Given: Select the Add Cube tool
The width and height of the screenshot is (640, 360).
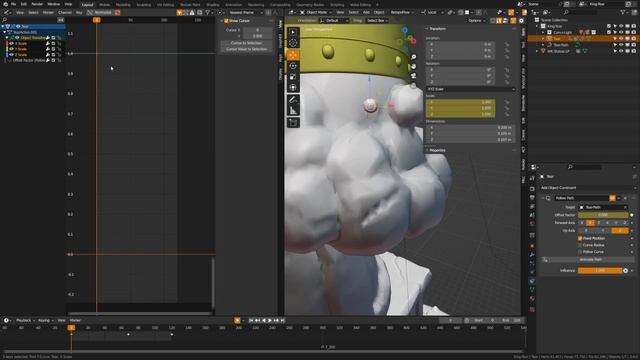Looking at the screenshot, I should tap(293, 122).
